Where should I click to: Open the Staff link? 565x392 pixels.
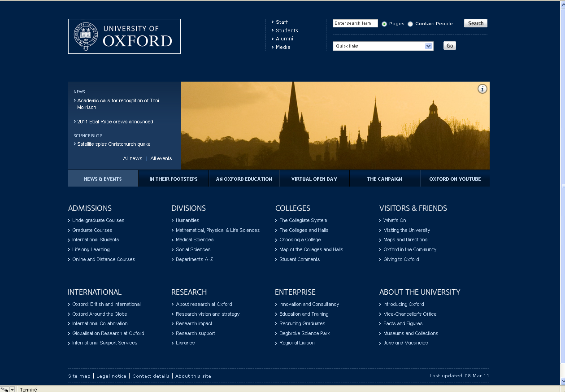[x=282, y=22]
